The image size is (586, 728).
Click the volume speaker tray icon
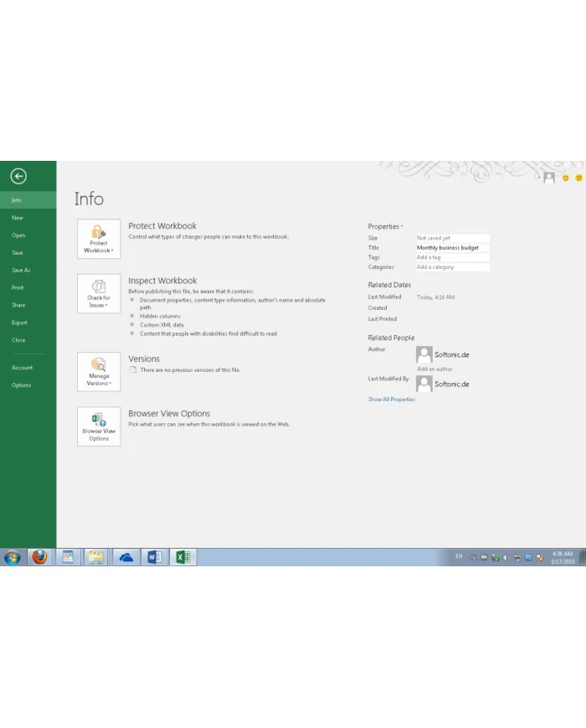(x=506, y=558)
